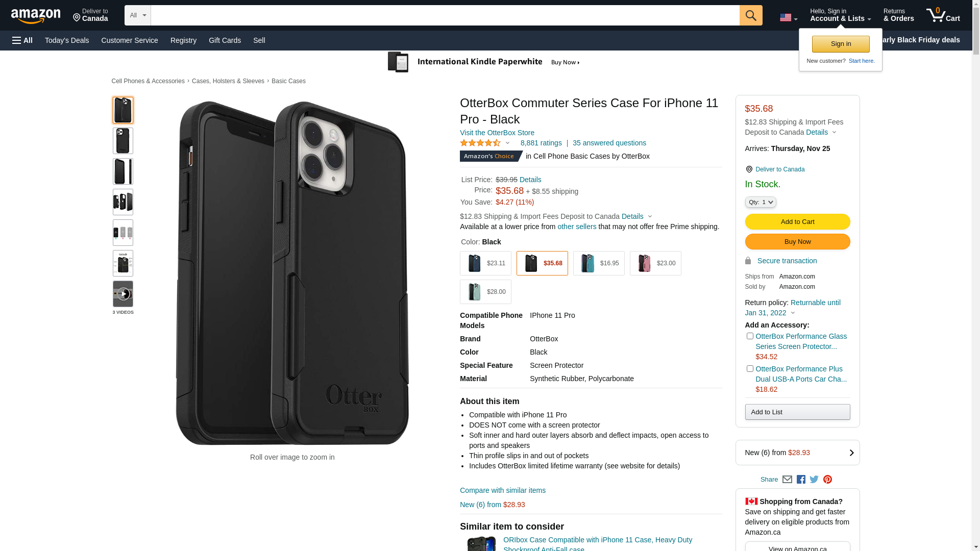Click the search magnifier button

(751, 15)
